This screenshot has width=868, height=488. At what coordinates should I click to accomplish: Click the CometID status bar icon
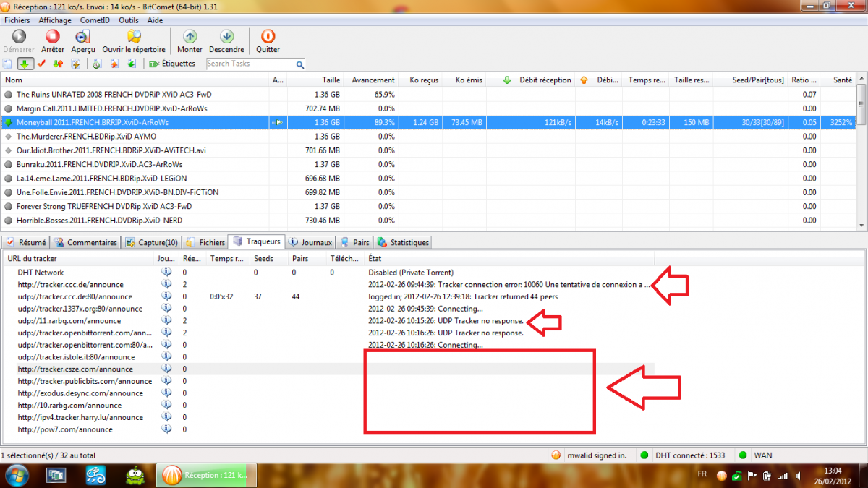[556, 455]
